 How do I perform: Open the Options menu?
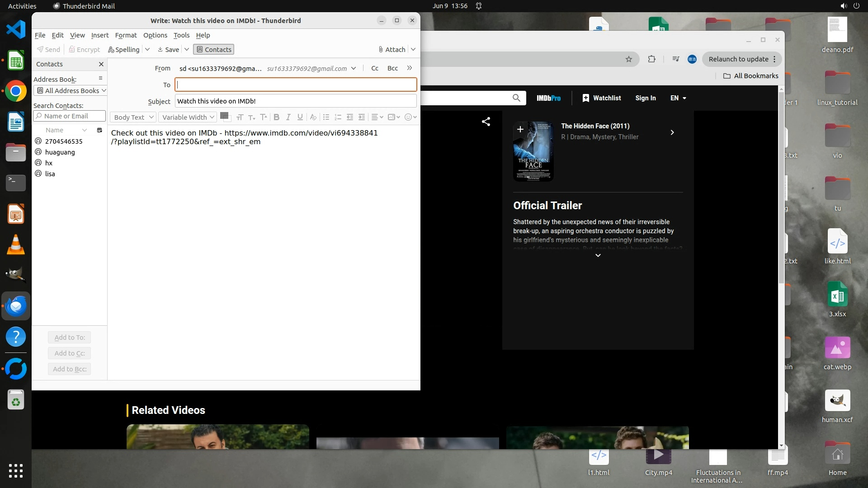pos(155,35)
